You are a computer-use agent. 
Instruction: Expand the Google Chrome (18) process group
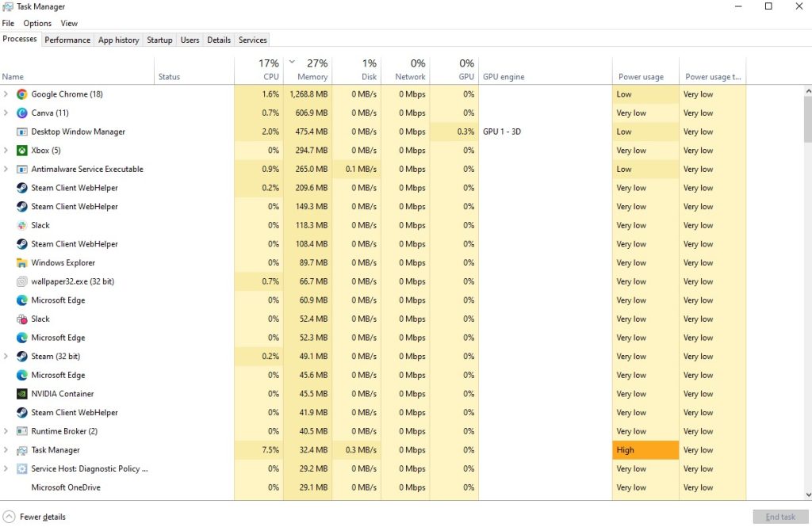coord(6,94)
